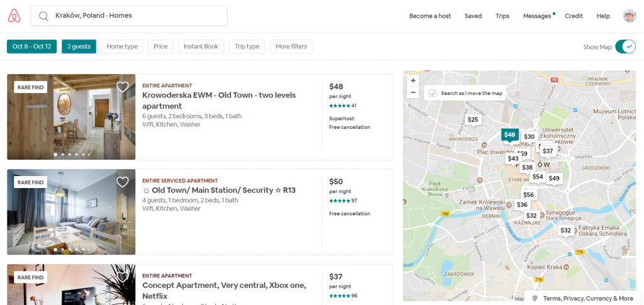
Task: Select the $43 map price marker
Action: (x=513, y=158)
